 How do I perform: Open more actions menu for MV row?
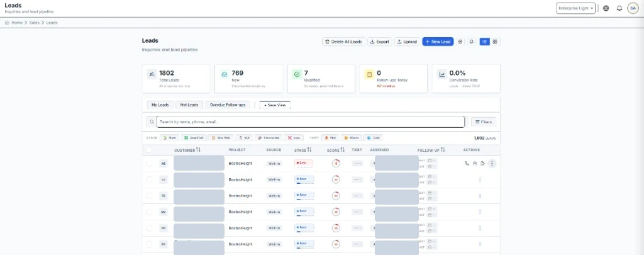tap(480, 212)
